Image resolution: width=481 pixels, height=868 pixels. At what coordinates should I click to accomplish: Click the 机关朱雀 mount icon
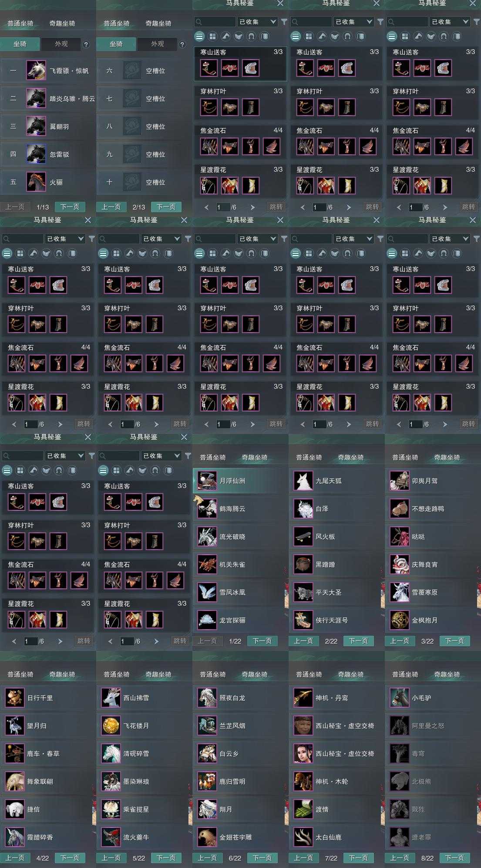click(207, 565)
